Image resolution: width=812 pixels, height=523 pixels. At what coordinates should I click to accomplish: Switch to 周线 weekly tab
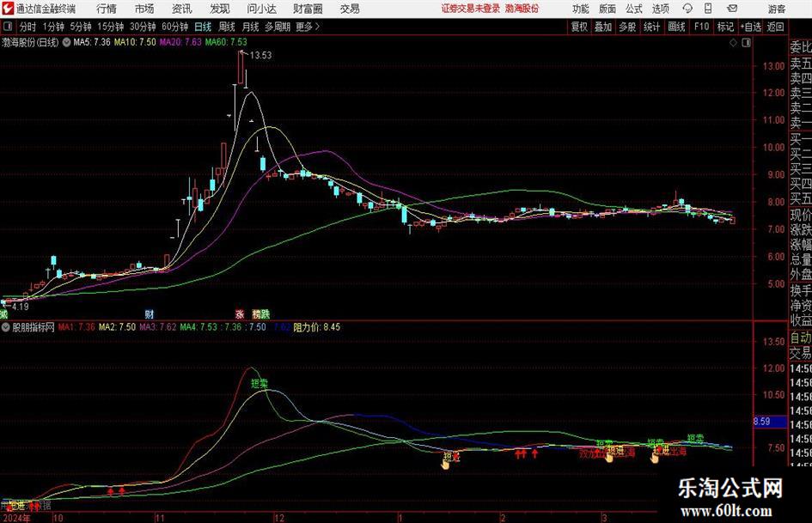pyautogui.click(x=226, y=27)
